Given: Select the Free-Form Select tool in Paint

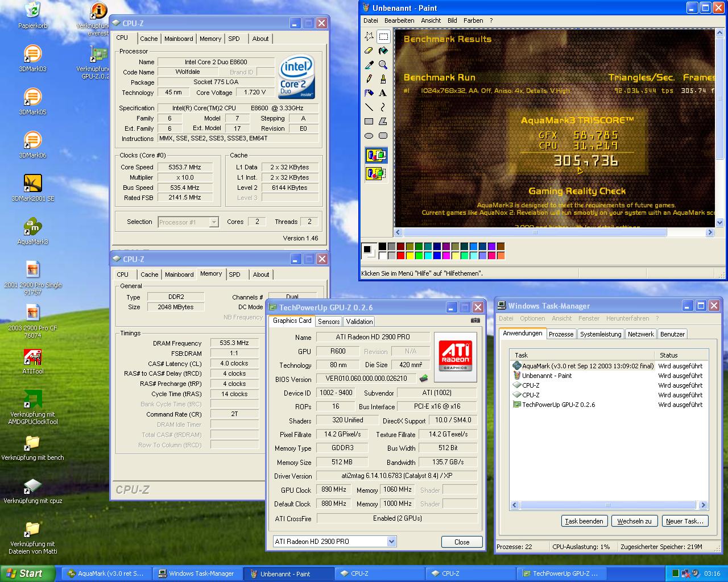Looking at the screenshot, I should tap(369, 36).
